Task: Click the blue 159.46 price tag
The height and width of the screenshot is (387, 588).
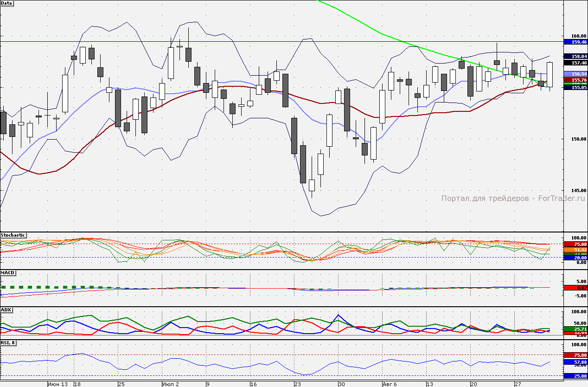Action: [575, 42]
